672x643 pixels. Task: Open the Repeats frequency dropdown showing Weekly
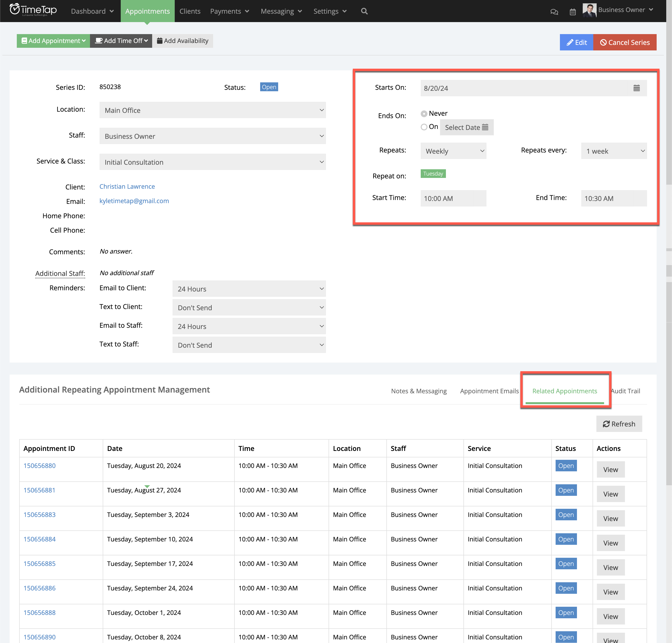(x=453, y=151)
